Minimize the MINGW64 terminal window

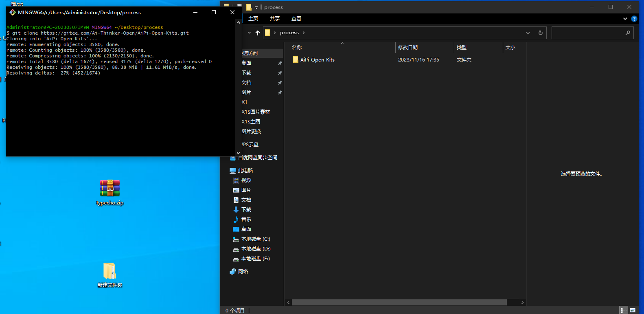tap(195, 12)
